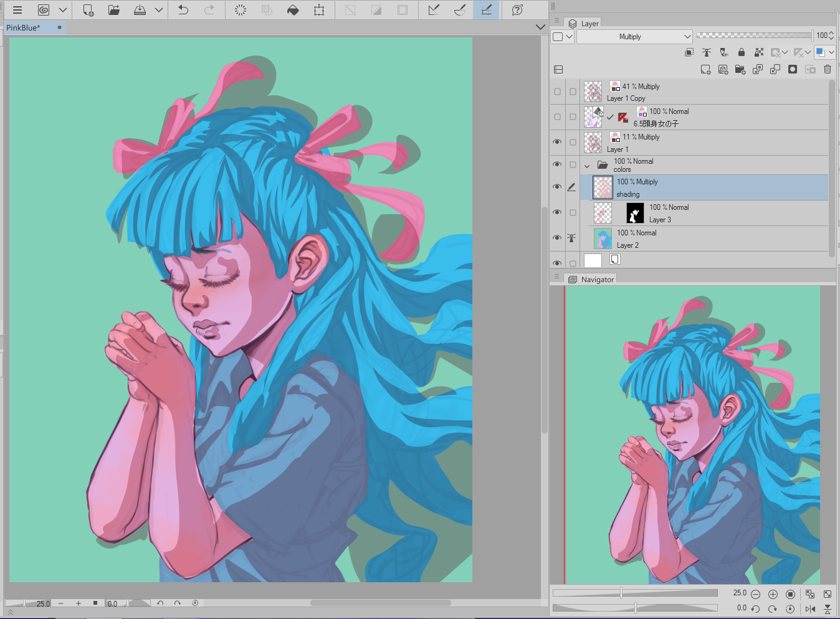Select the Layer 2 row
840x619 pixels.
pyautogui.click(x=709, y=239)
